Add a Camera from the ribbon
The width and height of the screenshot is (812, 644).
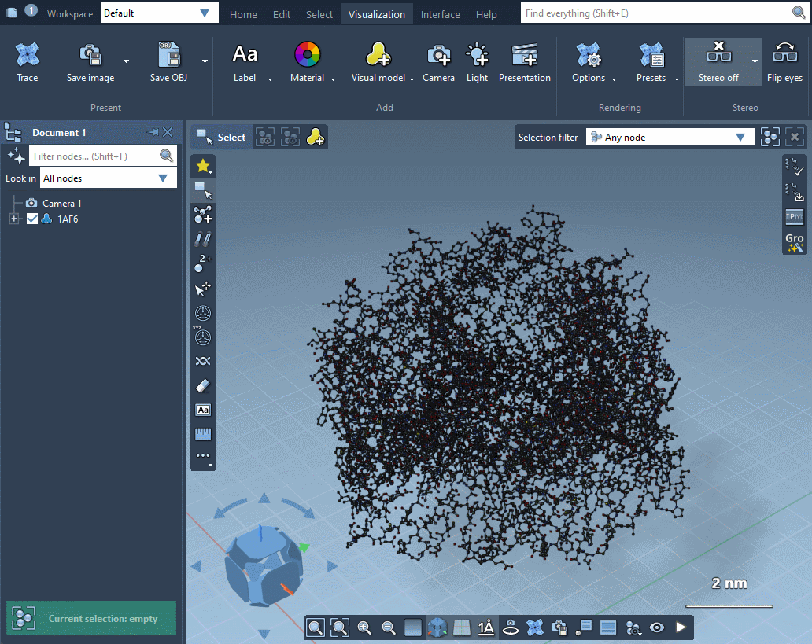[438, 62]
